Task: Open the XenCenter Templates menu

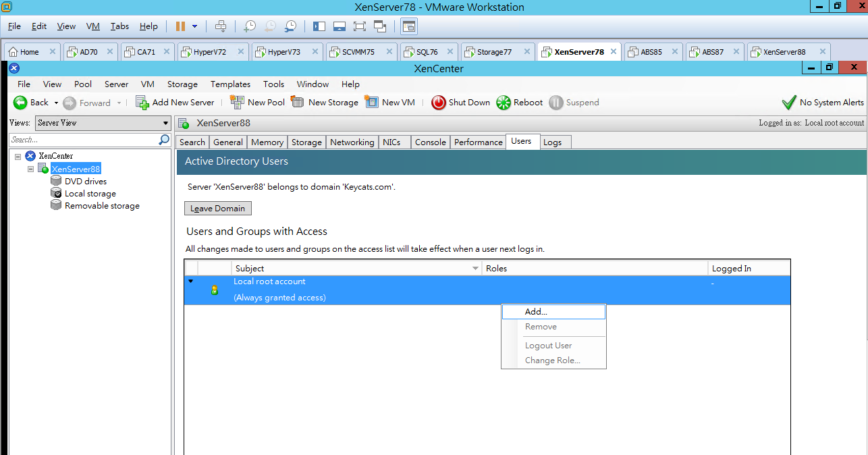Action: pos(230,84)
